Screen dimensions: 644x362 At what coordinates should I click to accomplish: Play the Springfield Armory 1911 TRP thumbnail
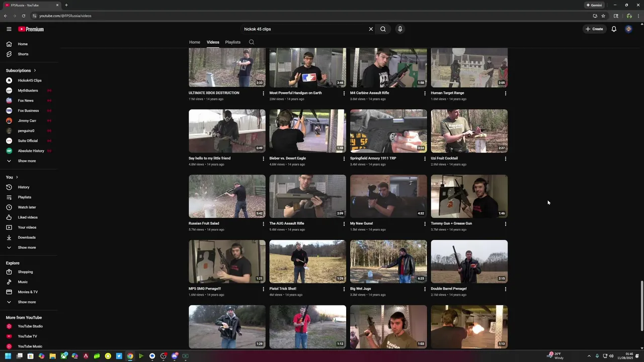click(x=388, y=131)
